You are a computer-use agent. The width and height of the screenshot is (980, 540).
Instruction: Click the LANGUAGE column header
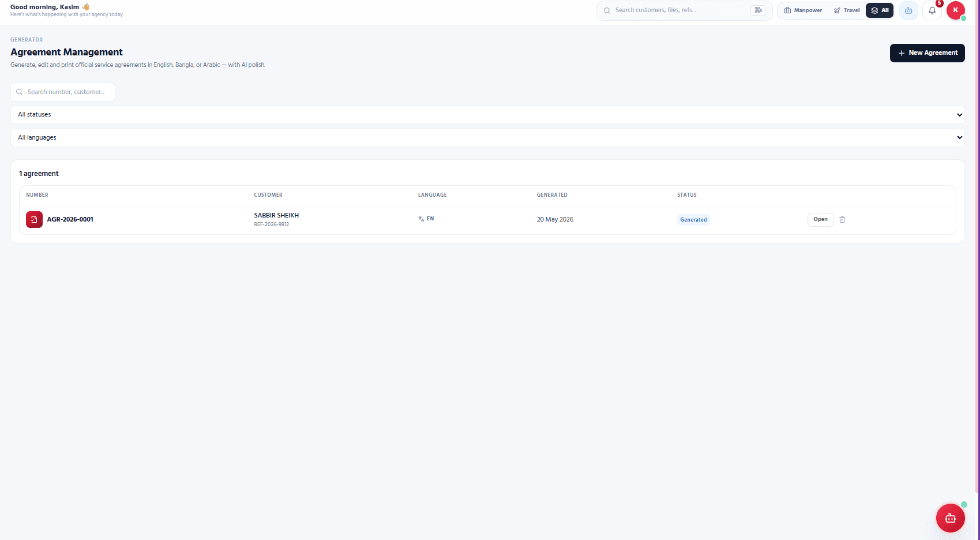tap(433, 195)
